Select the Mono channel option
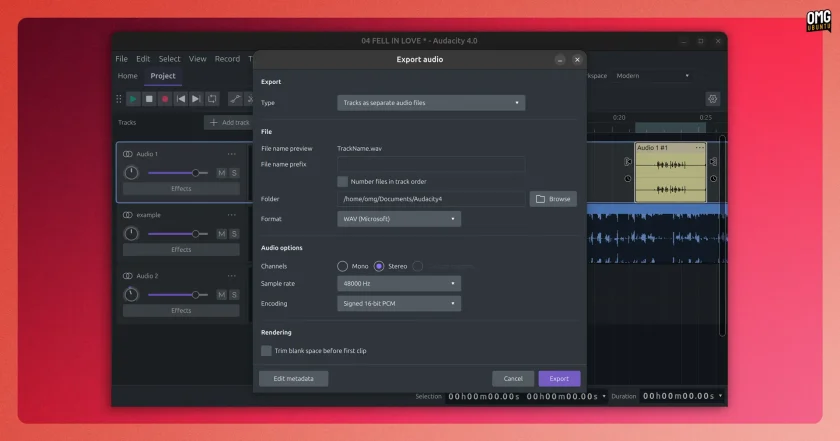The width and height of the screenshot is (840, 441). [342, 266]
